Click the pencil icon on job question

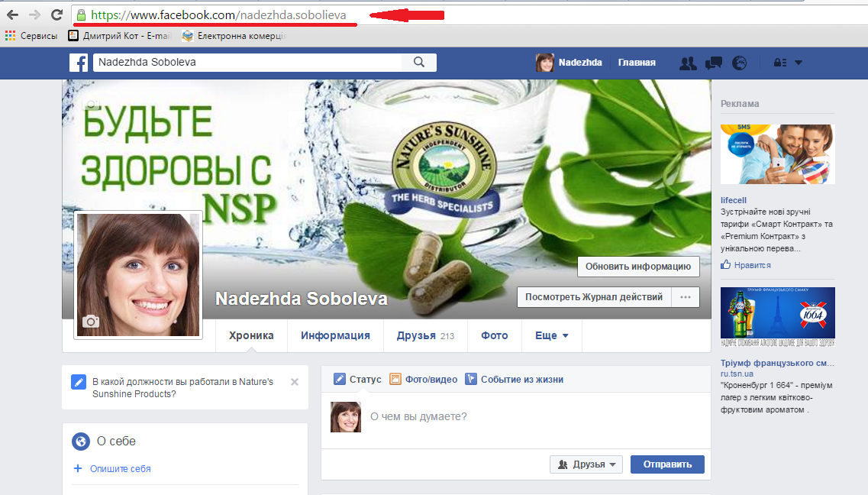coord(79,382)
